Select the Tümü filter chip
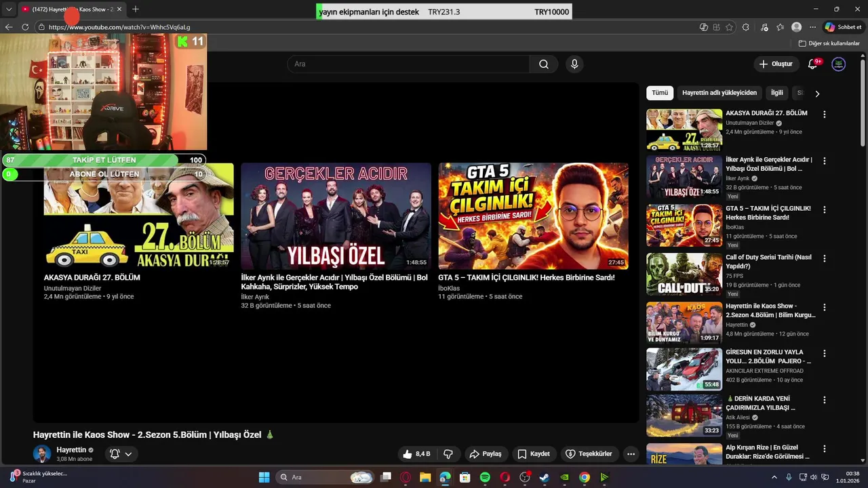 pos(660,93)
